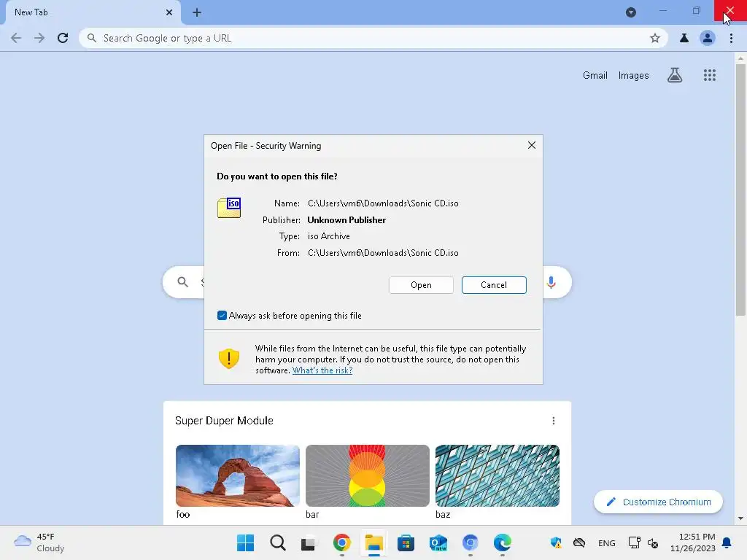Launch Google Chrome from taskbar
The image size is (747, 560).
pyautogui.click(x=341, y=542)
